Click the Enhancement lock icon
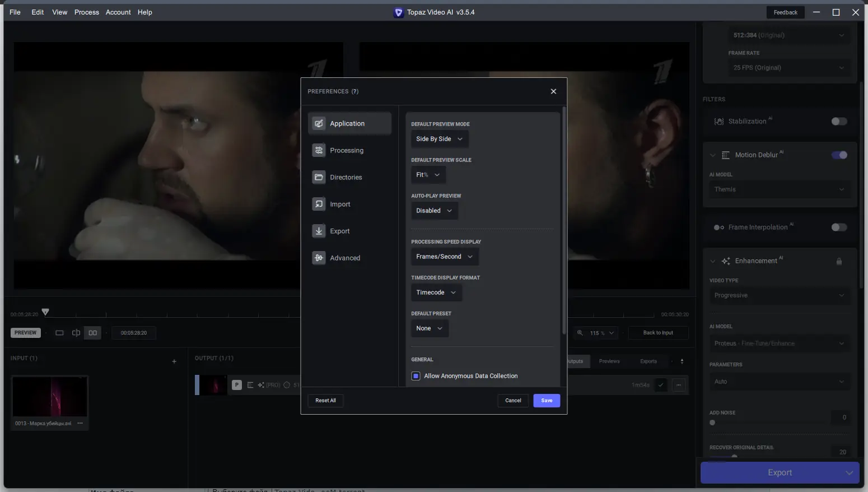This screenshot has height=492, width=868. pyautogui.click(x=839, y=261)
